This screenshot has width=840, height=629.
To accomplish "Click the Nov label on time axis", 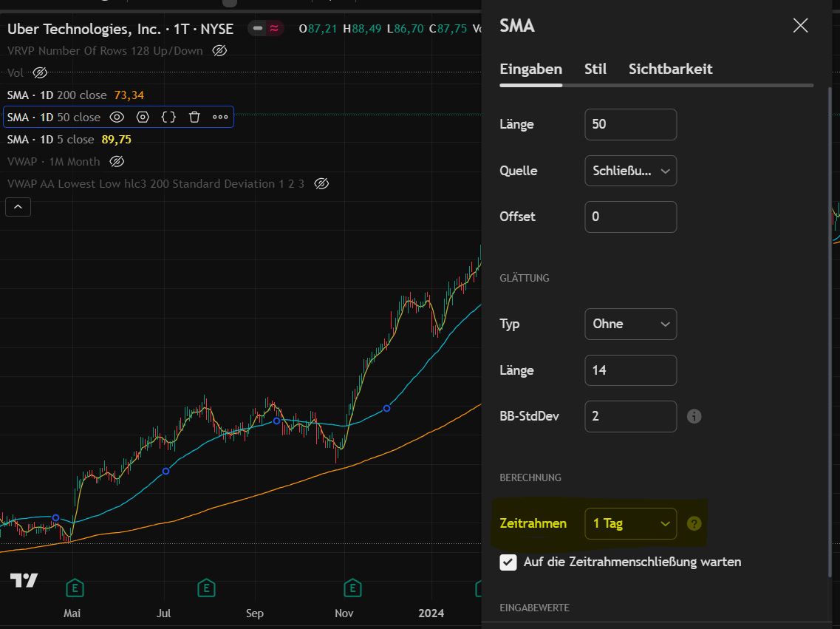I will pos(344,613).
